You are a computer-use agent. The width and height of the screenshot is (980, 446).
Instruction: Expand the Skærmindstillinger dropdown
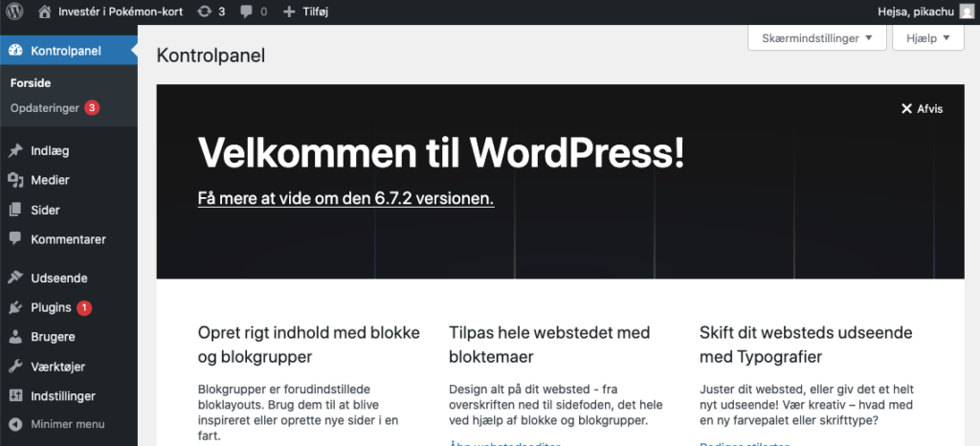click(x=817, y=38)
